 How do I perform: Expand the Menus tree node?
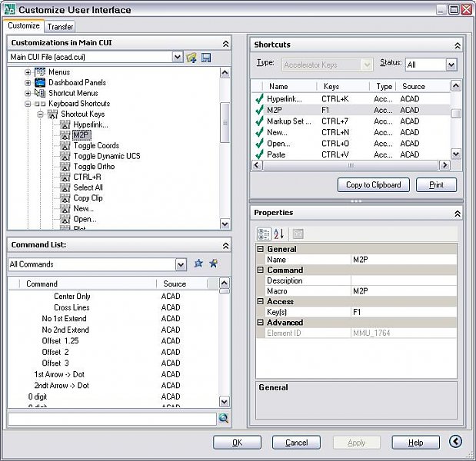coord(28,72)
